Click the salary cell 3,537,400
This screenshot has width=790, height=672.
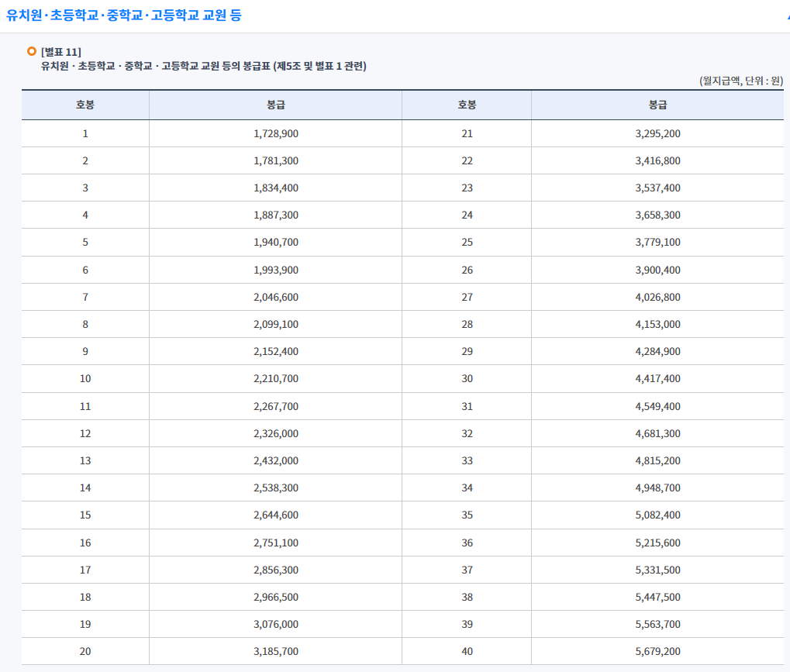657,188
